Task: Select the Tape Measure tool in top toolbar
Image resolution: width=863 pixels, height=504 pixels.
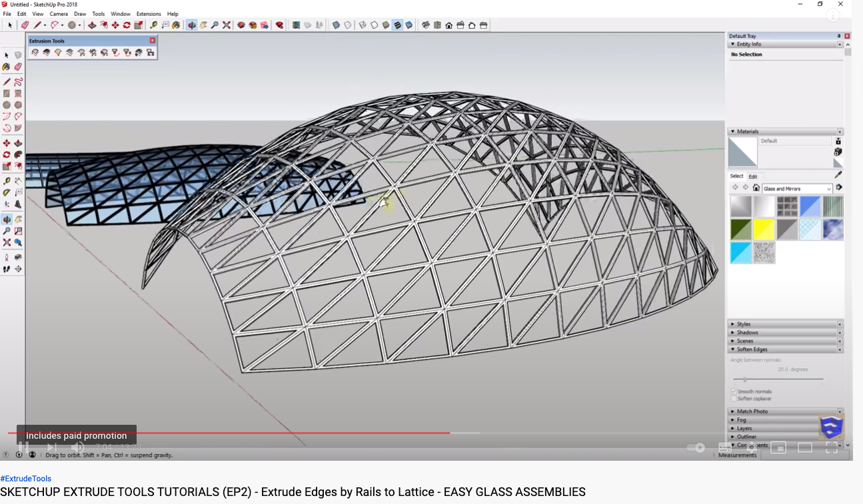Action: tap(153, 25)
